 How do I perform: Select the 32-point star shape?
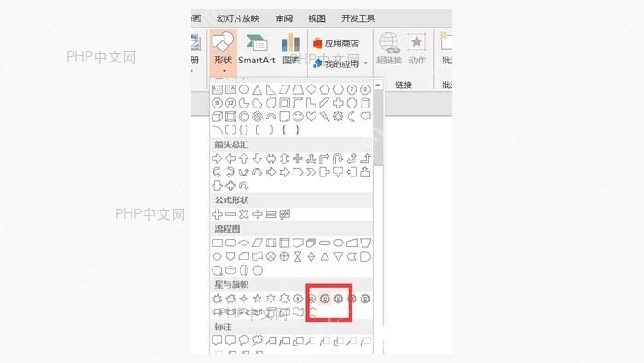tap(365, 299)
